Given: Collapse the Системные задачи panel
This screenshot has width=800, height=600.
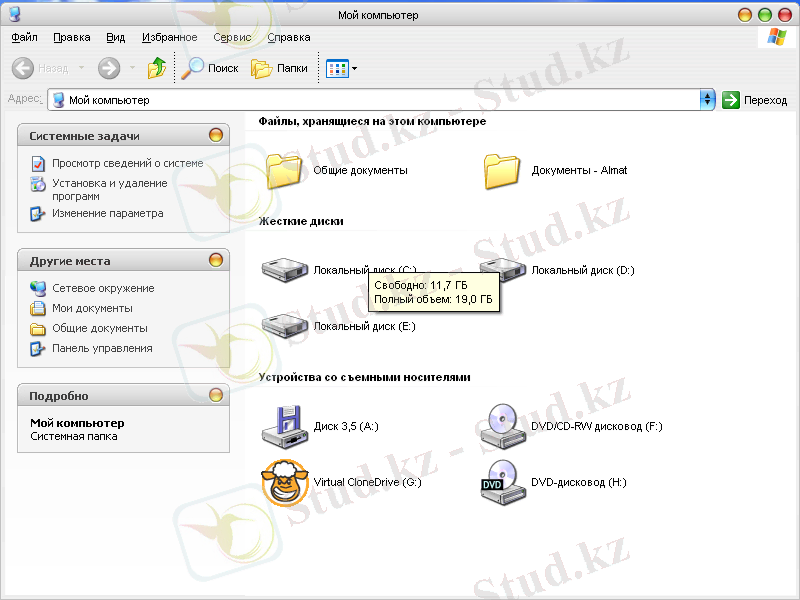Looking at the screenshot, I should click(216, 136).
